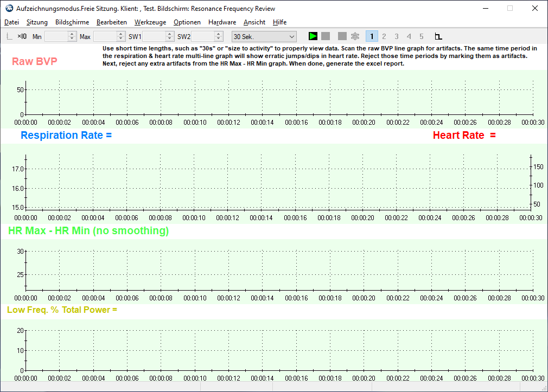Click the SW1 input field
This screenshot has width=548, height=392.
tap(154, 36)
